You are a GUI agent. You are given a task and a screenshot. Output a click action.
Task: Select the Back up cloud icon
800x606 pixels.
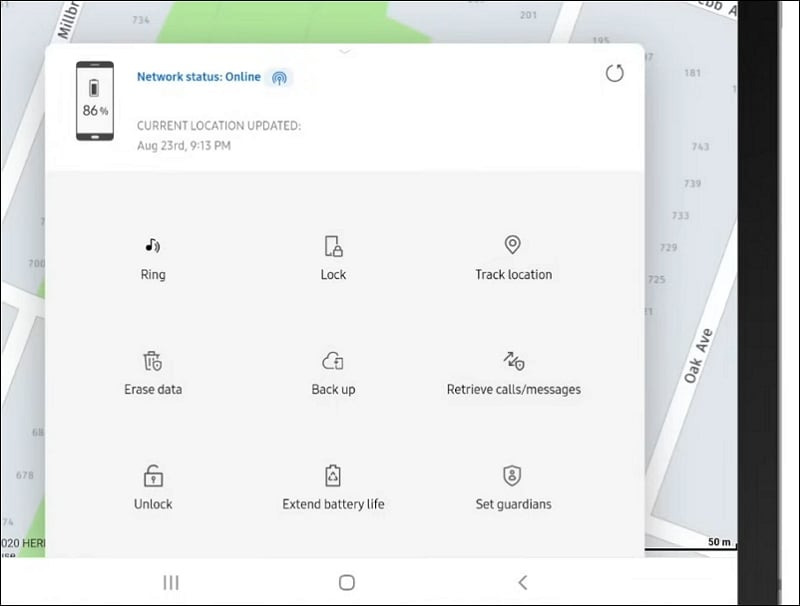click(x=333, y=360)
